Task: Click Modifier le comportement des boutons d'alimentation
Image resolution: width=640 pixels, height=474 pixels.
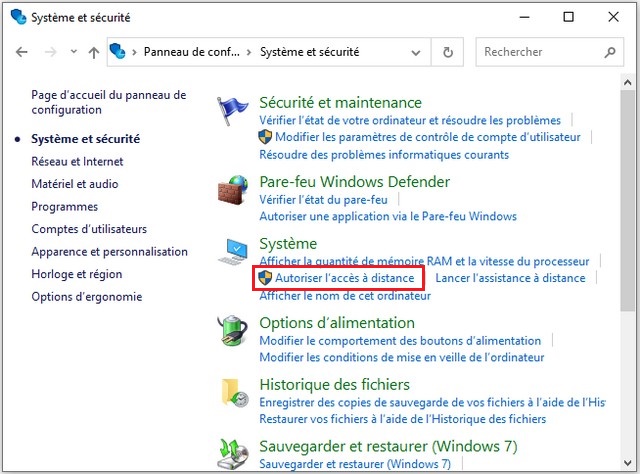Action: click(400, 341)
